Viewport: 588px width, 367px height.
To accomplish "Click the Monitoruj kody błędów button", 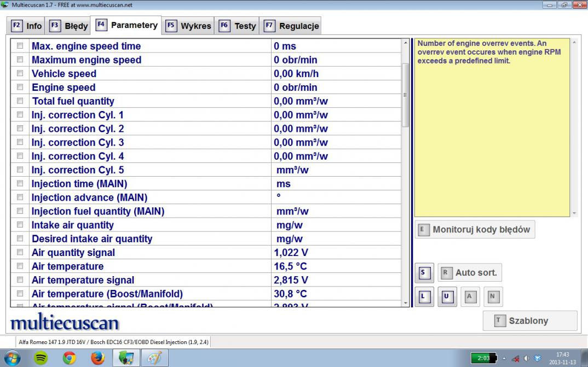I will coord(475,230).
